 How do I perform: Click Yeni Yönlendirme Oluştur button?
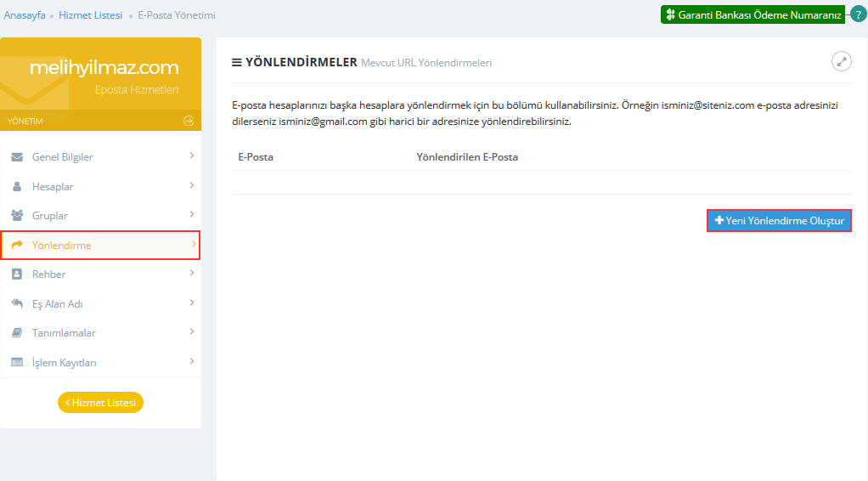pos(779,221)
